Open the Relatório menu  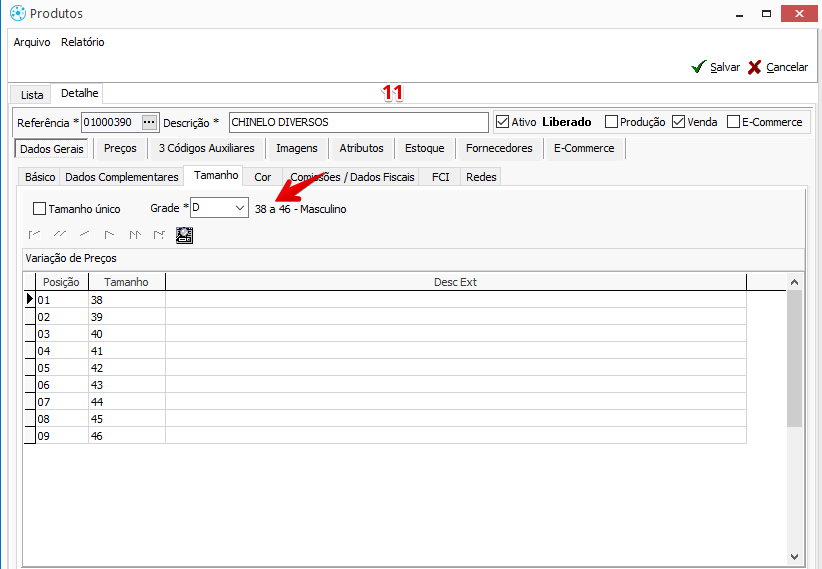[82, 42]
